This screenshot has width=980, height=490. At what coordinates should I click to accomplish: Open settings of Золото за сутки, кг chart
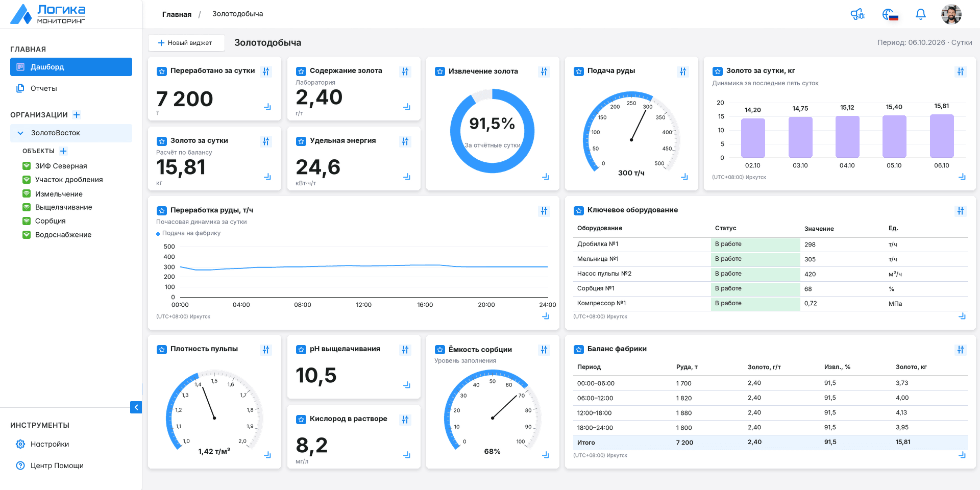[961, 71]
